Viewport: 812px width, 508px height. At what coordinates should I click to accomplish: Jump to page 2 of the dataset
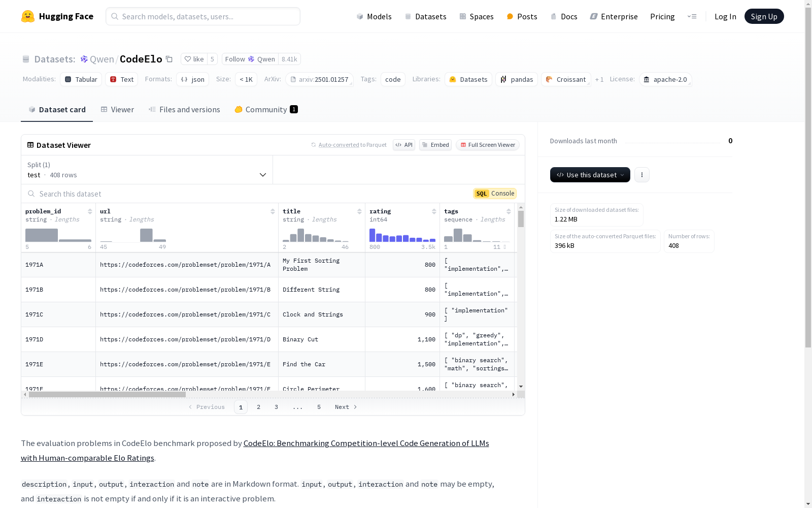(x=259, y=407)
